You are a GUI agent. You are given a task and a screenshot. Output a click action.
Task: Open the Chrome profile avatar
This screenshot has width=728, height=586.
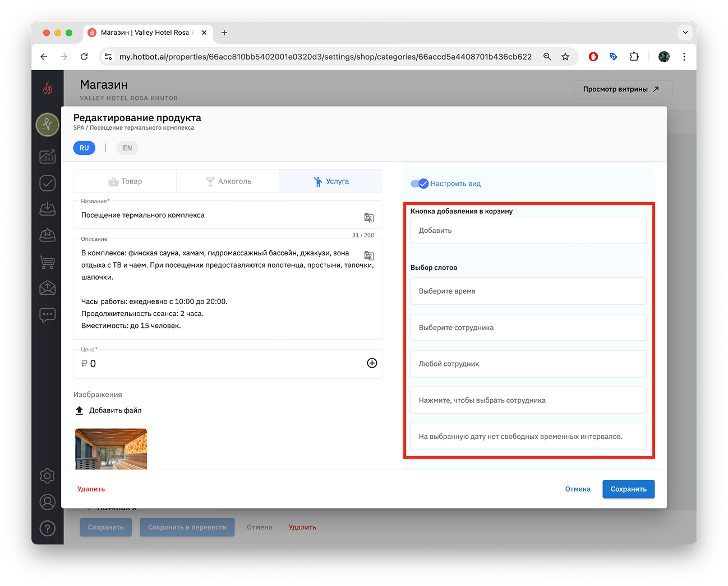(x=664, y=57)
